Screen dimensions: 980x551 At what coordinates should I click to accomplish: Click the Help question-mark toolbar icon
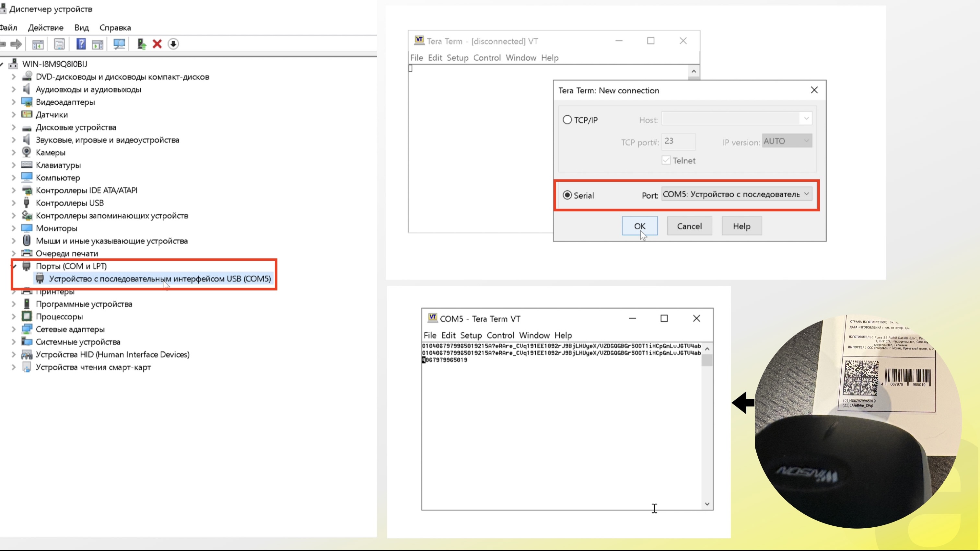[x=81, y=44]
